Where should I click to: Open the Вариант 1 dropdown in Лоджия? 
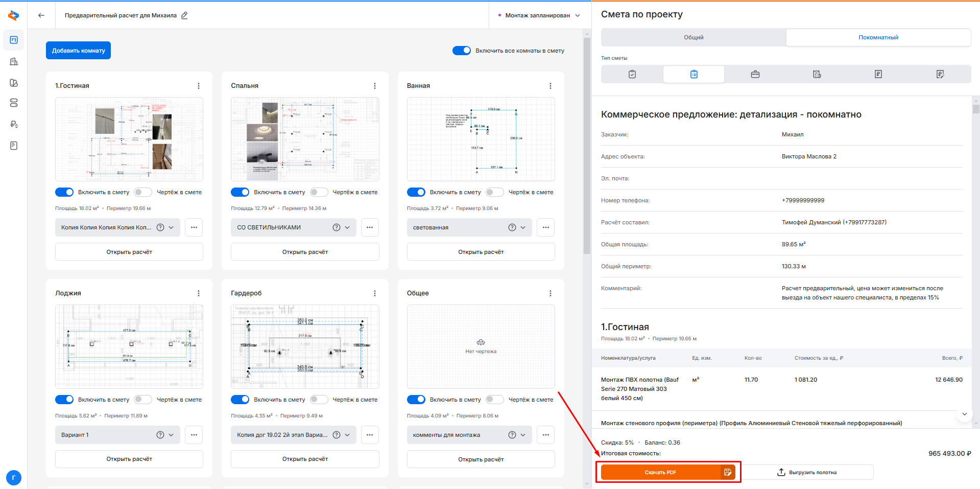pyautogui.click(x=171, y=435)
